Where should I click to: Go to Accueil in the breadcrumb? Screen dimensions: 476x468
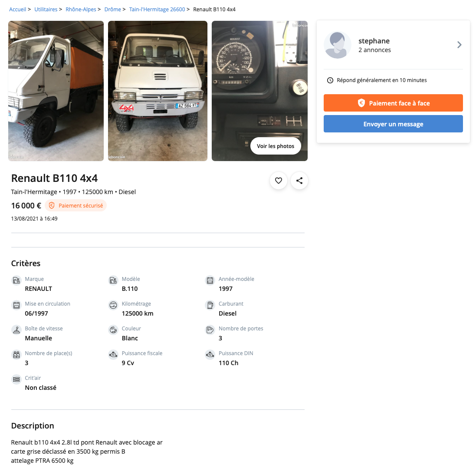pyautogui.click(x=18, y=9)
